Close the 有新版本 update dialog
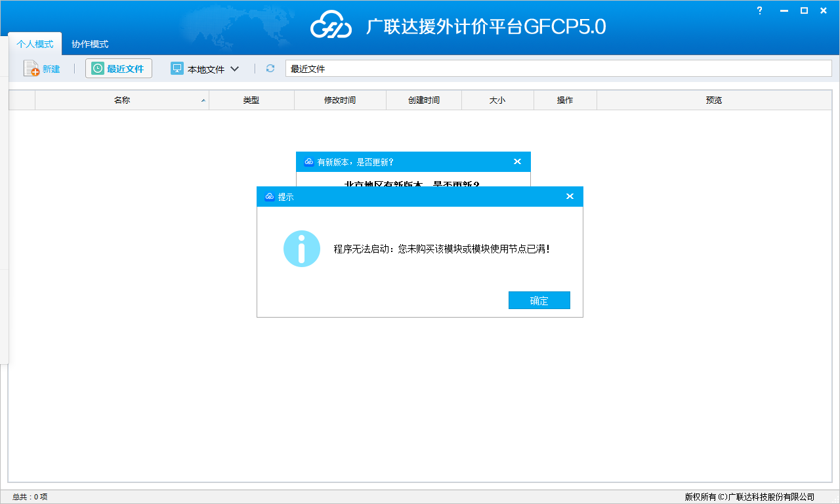This screenshot has height=504, width=840. click(517, 161)
